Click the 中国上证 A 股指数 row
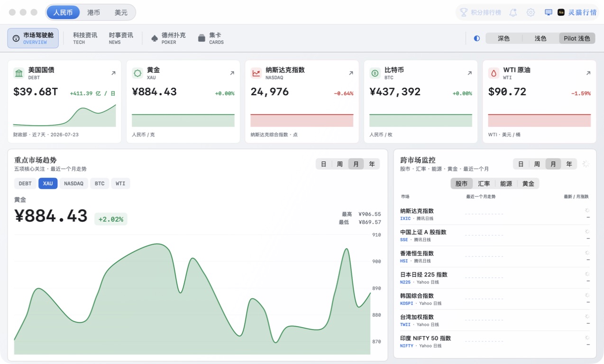Image resolution: width=604 pixels, height=364 pixels. click(495, 236)
